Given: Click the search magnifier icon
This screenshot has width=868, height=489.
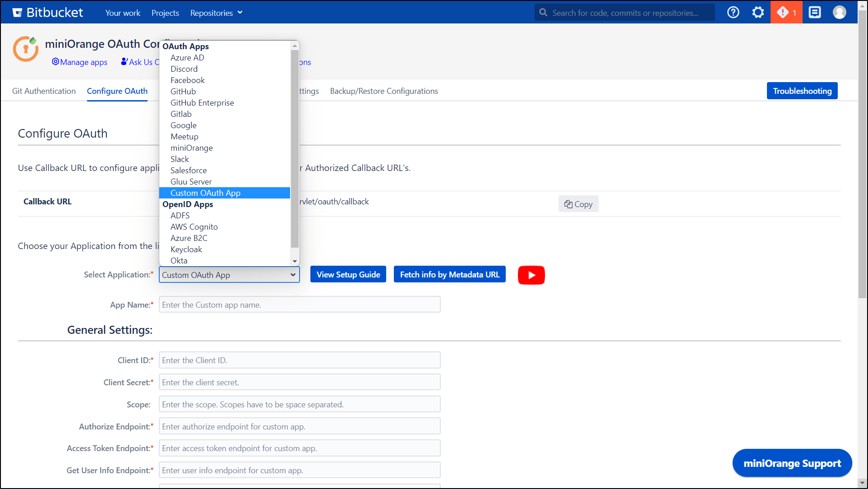Looking at the screenshot, I should coord(543,12).
